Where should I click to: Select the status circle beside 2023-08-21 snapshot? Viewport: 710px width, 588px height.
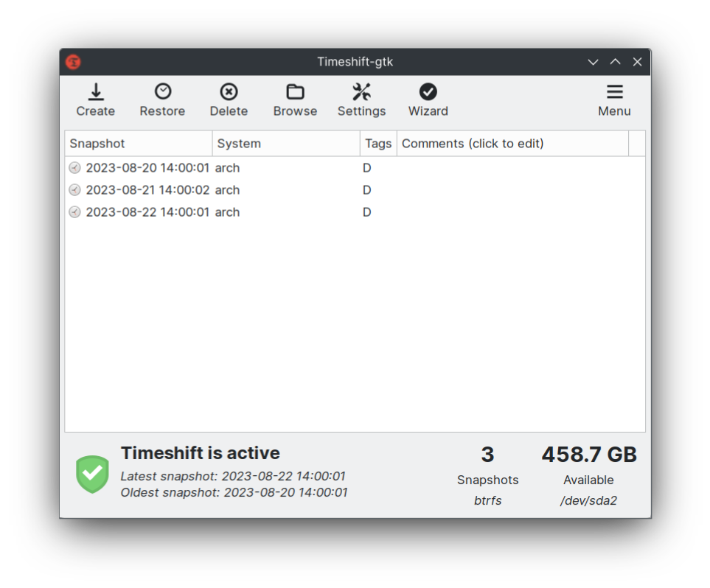74,189
